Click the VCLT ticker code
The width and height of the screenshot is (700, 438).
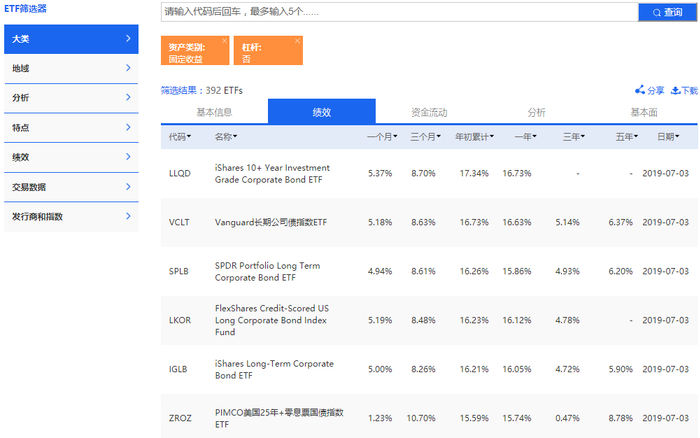coord(179,222)
